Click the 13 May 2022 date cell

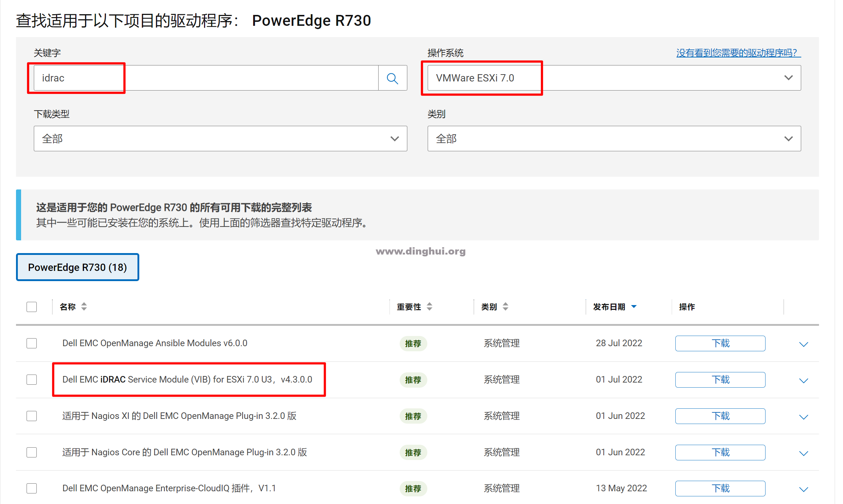pos(622,488)
